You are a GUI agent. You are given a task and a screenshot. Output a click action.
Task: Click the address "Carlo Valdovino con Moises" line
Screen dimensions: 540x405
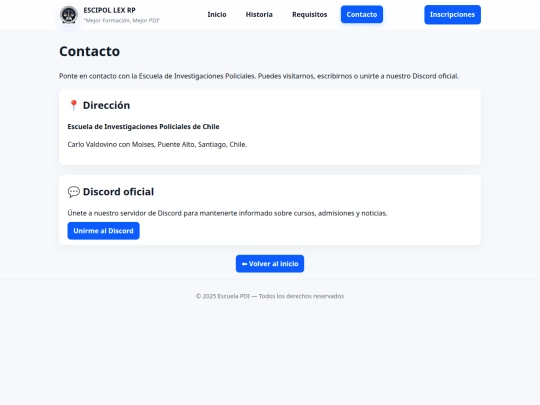(x=157, y=145)
